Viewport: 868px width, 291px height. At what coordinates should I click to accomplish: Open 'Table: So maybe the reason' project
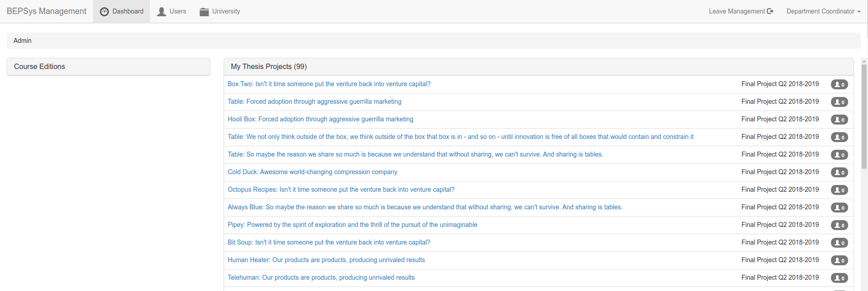pyautogui.click(x=415, y=154)
